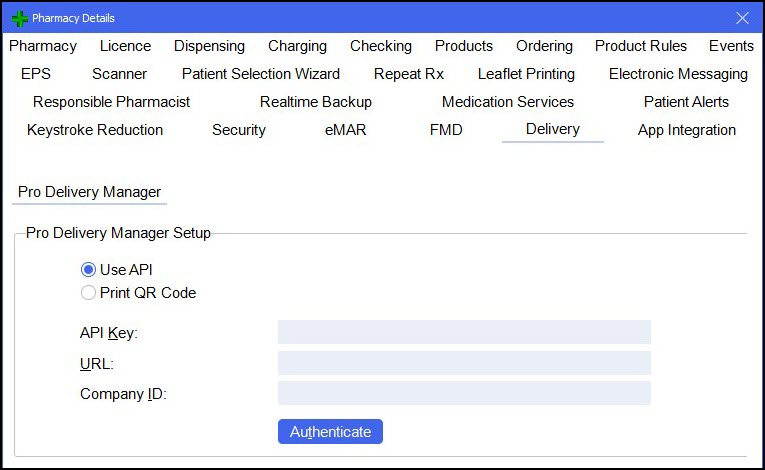The width and height of the screenshot is (765, 470).
Task: Click into the API Key field
Action: [x=464, y=332]
